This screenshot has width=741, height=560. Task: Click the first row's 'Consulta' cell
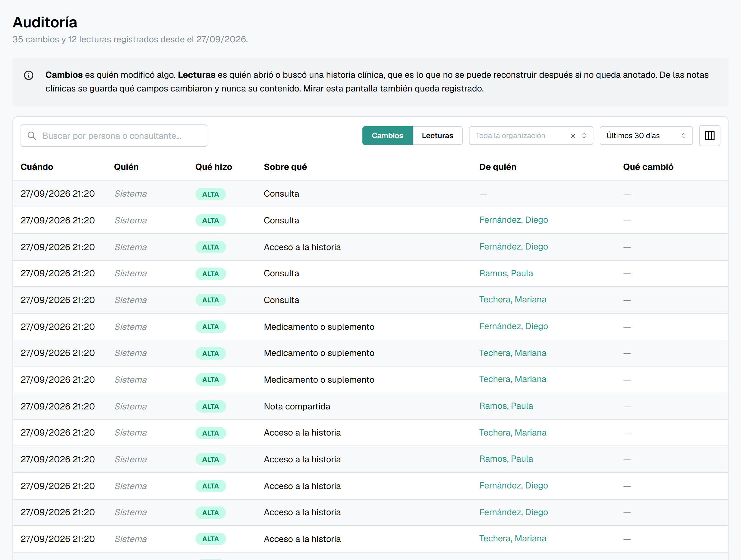[x=281, y=194]
